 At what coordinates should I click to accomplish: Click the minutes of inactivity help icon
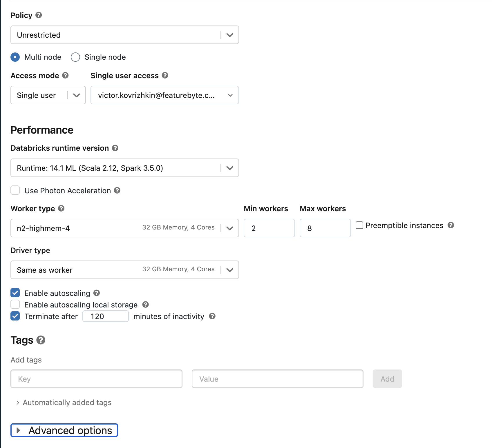212,316
